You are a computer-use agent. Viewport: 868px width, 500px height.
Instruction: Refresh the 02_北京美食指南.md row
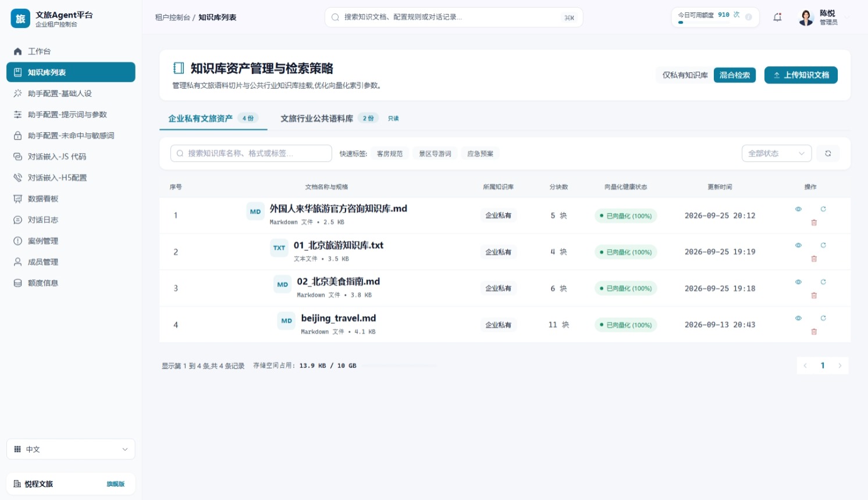tap(823, 282)
